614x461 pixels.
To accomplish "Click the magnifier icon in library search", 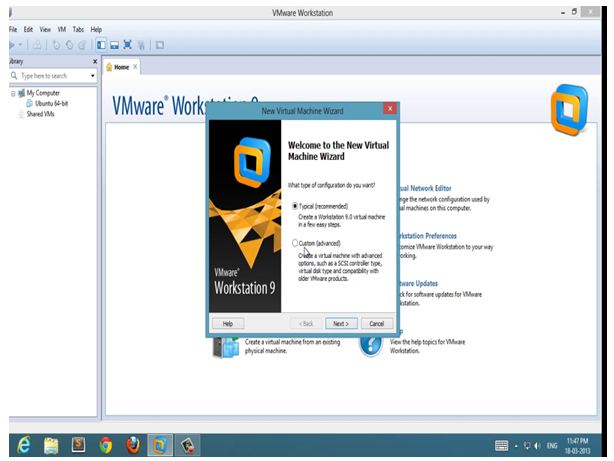I will click(14, 75).
